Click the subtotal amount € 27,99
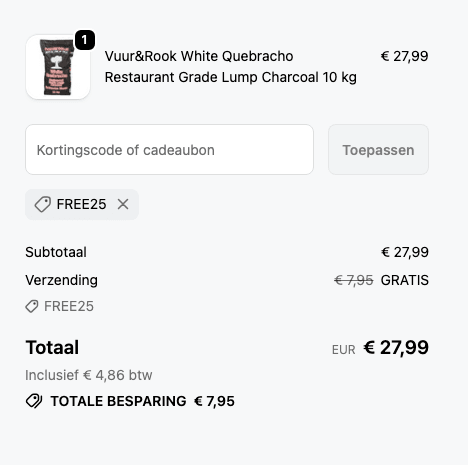 coord(405,252)
